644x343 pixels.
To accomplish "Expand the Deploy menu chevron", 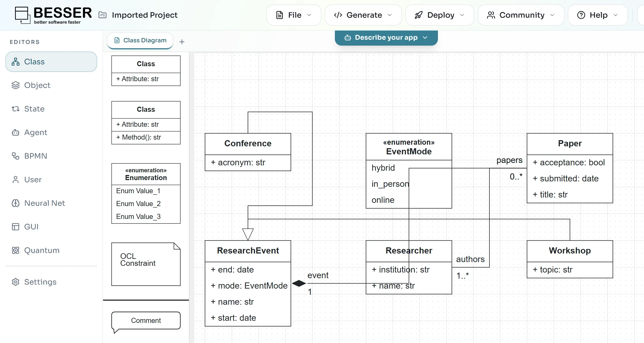I will pos(462,15).
